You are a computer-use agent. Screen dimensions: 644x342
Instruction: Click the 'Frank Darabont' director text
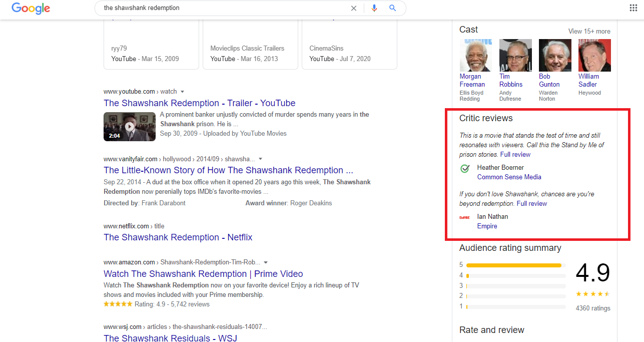tap(163, 203)
